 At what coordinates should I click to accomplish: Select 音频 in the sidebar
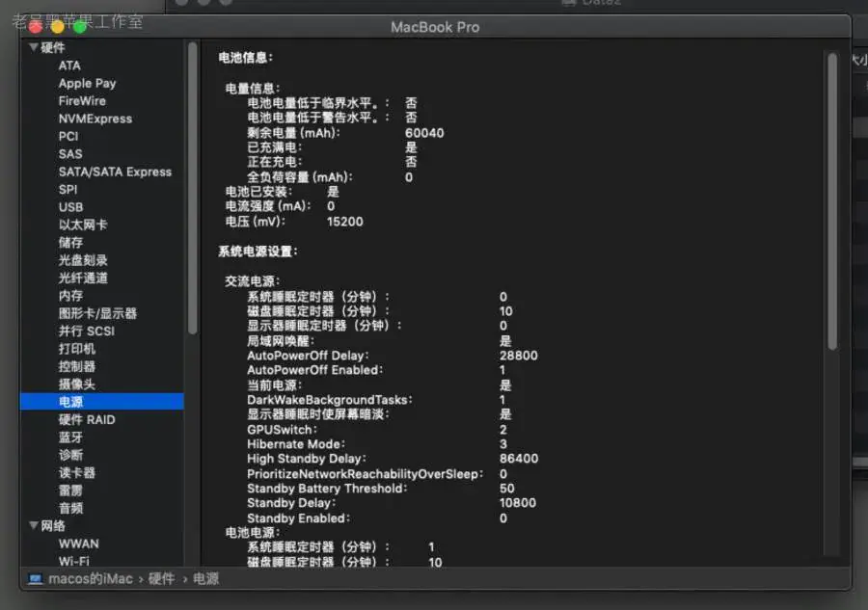click(x=70, y=508)
